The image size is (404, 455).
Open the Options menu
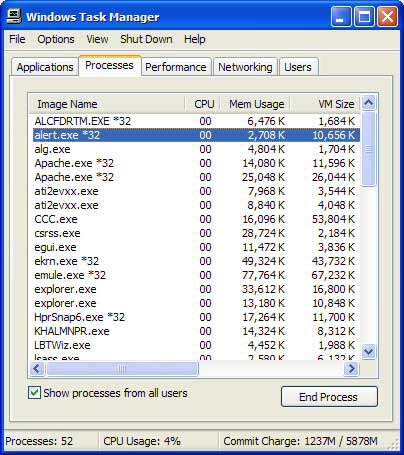pyautogui.click(x=56, y=39)
